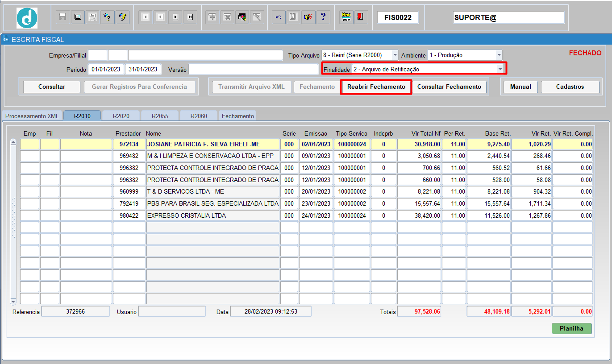Image resolution: width=612 pixels, height=364 pixels.
Task: Select row PBS-PARA BRASIL SEG. ESPECIALIZADA LTDA
Action: click(306, 203)
